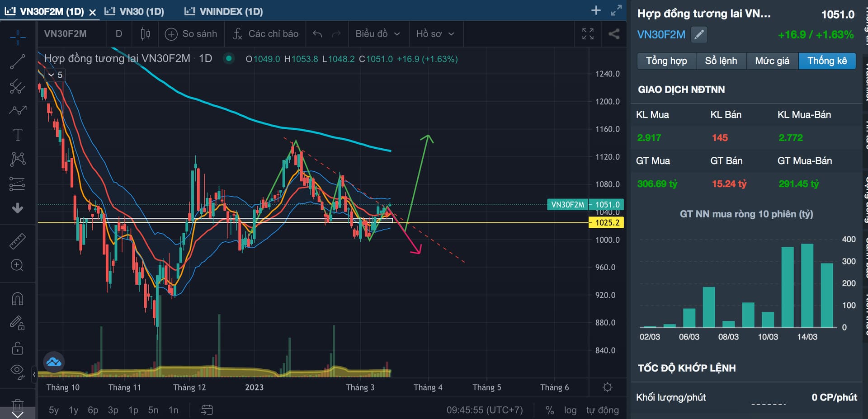868x419 pixels.
Task: Set time range to 6p
Action: point(93,410)
